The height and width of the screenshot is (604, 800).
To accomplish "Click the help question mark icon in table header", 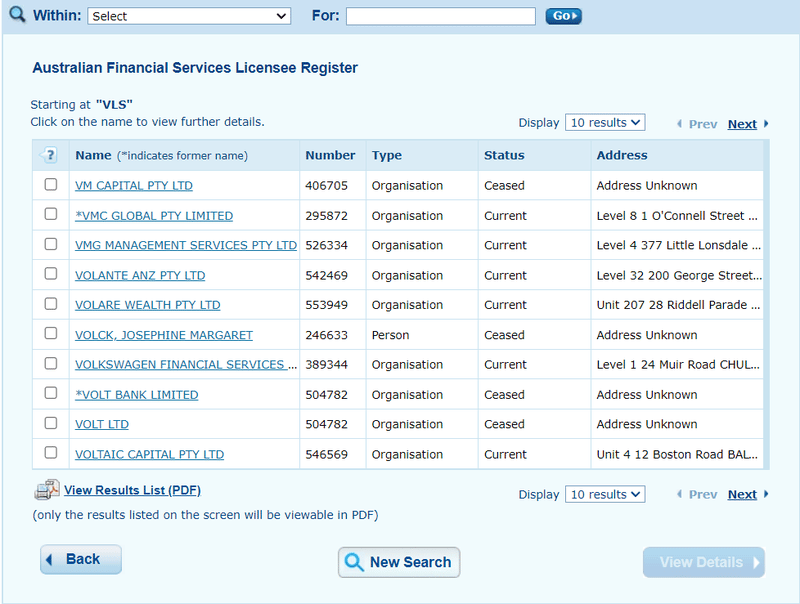I will pyautogui.click(x=49, y=155).
